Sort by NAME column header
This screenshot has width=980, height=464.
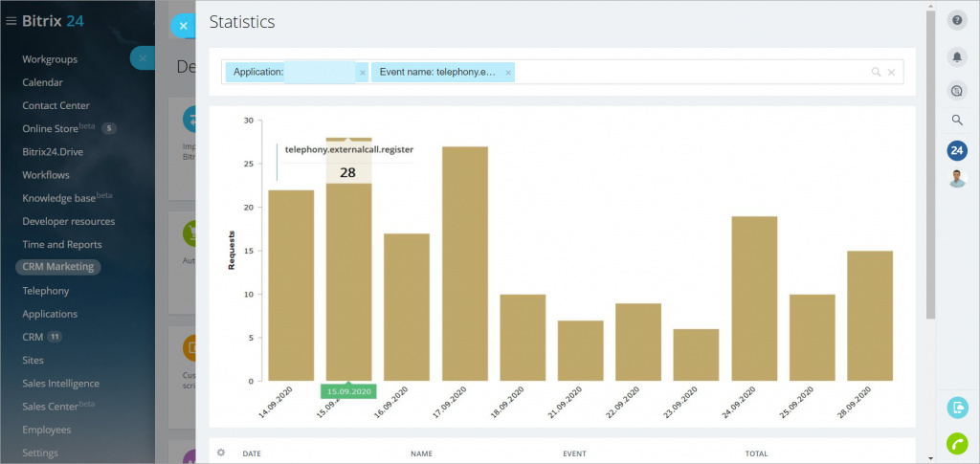click(x=421, y=454)
